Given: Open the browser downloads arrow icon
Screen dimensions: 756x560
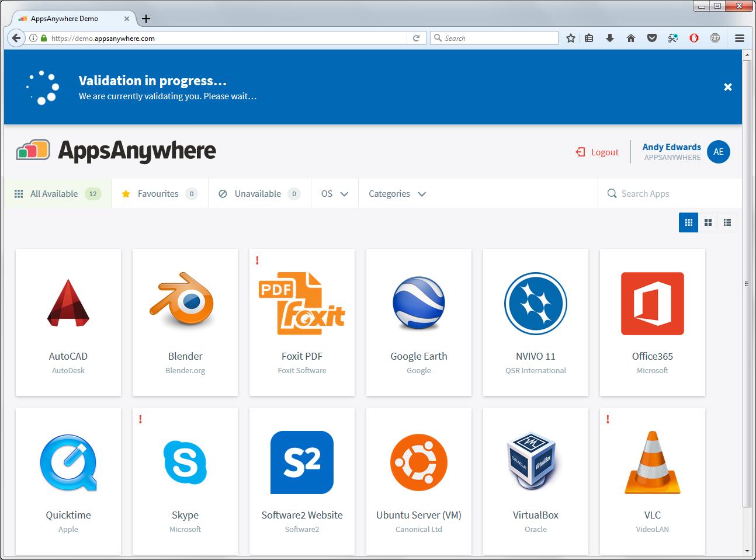Looking at the screenshot, I should click(x=610, y=38).
